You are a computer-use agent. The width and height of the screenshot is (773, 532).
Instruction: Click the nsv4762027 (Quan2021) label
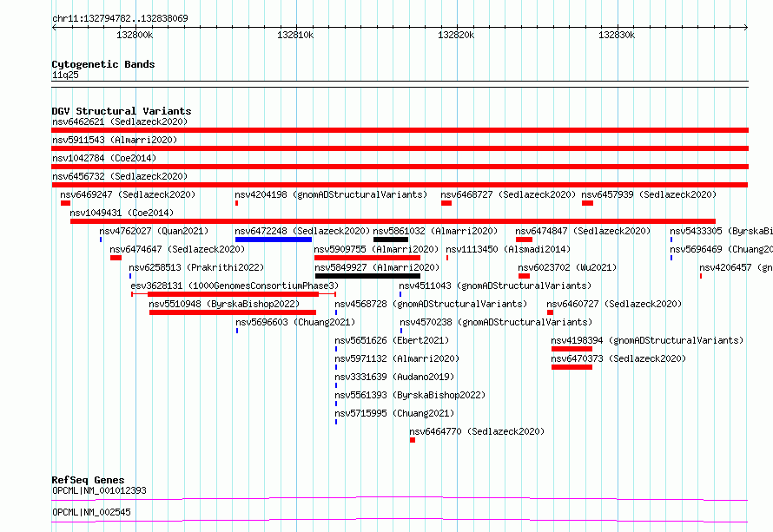point(154,231)
